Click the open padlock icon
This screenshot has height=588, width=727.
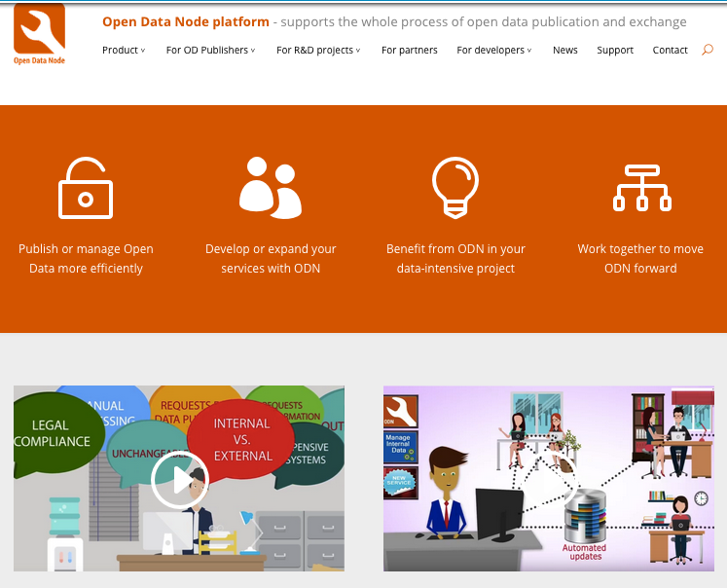pos(86,188)
